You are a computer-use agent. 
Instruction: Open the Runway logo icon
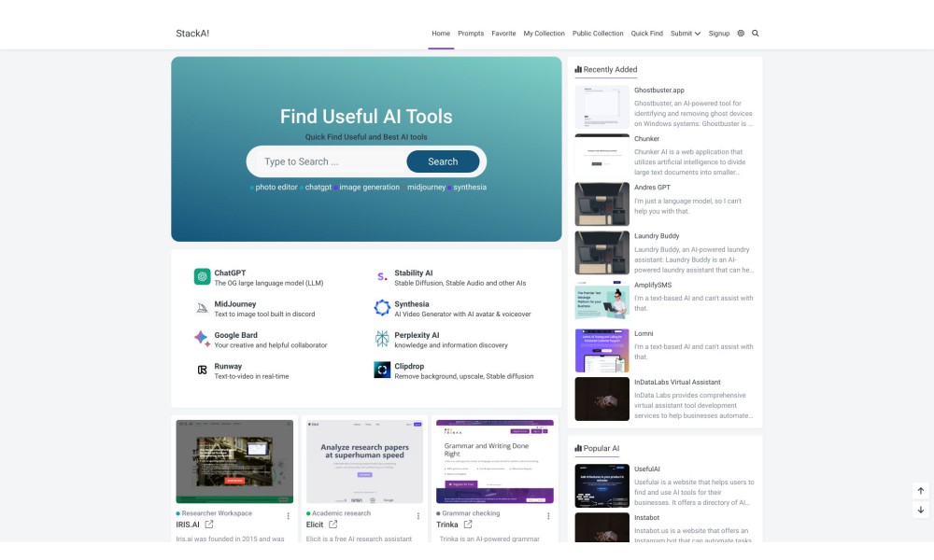(202, 371)
